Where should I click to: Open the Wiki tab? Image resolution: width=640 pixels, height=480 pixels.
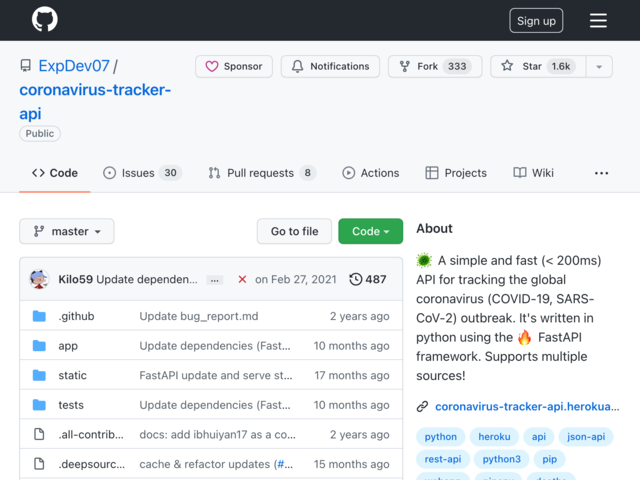pyautogui.click(x=533, y=173)
